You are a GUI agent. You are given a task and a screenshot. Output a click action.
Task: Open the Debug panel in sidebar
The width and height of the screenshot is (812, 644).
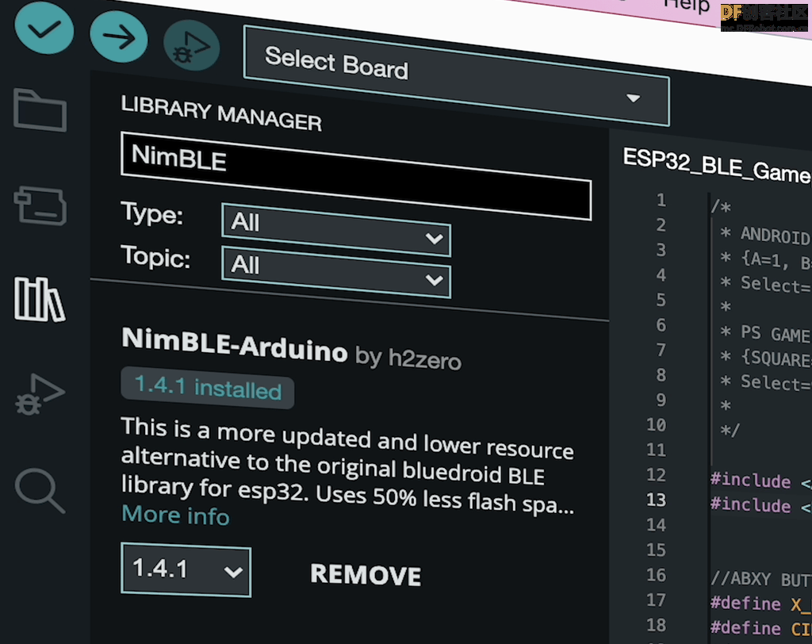[x=40, y=395]
